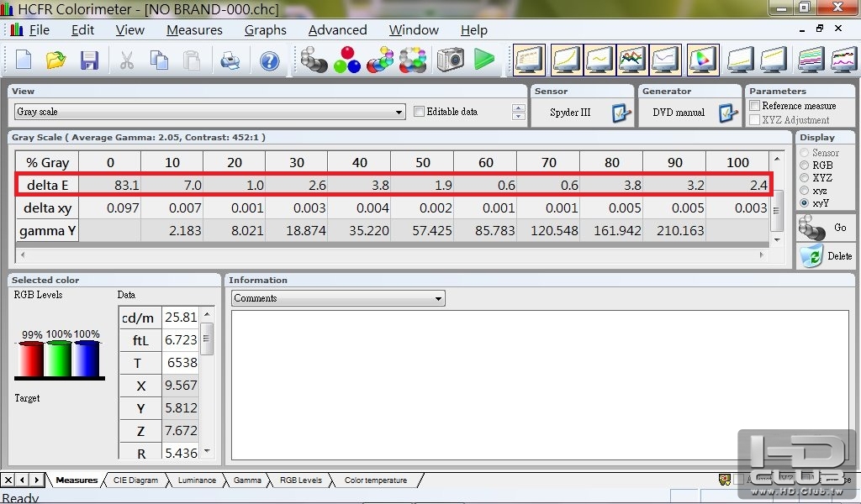Image resolution: width=861 pixels, height=504 pixels.
Task: Click the spinner next to Editable data
Action: coord(518,112)
